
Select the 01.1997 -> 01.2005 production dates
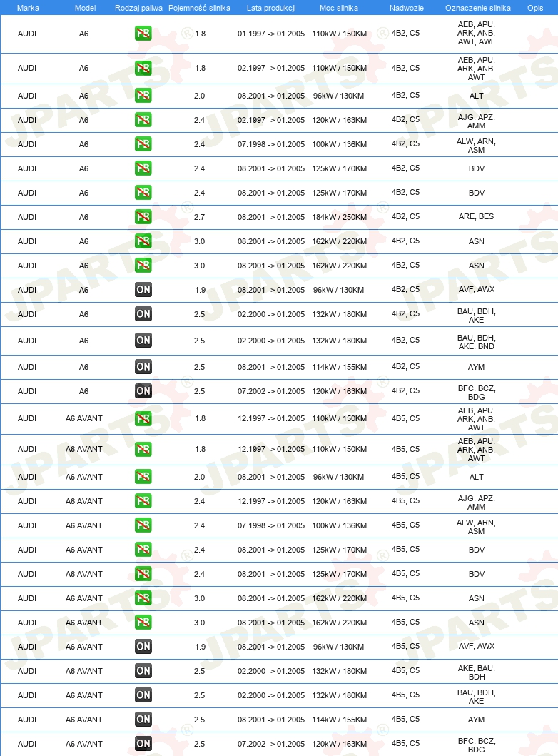tap(271, 34)
